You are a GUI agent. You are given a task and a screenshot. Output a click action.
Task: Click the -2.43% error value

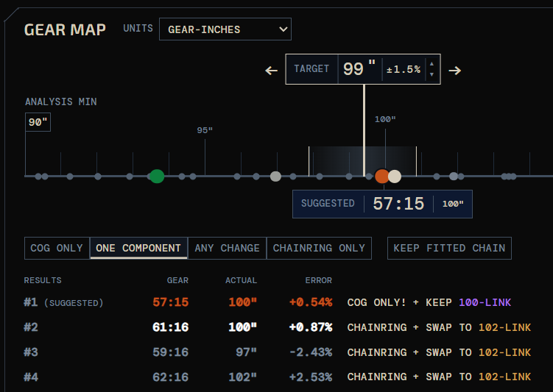click(311, 352)
